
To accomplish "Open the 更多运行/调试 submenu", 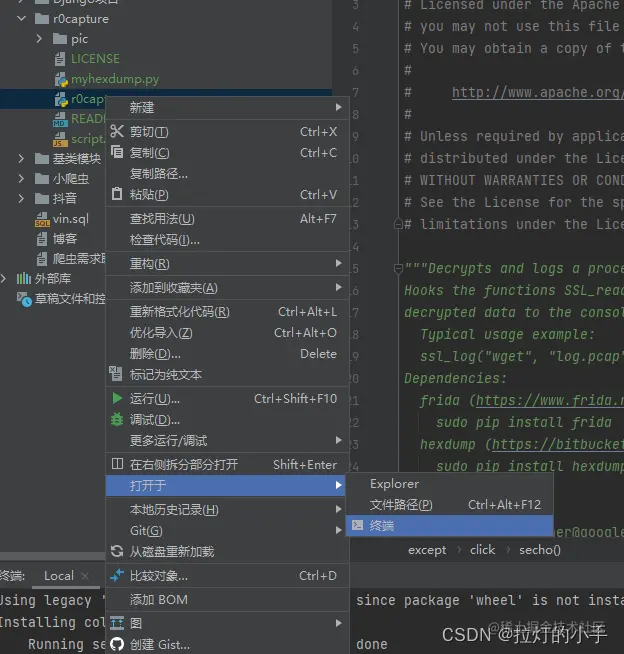I will click(x=227, y=440).
